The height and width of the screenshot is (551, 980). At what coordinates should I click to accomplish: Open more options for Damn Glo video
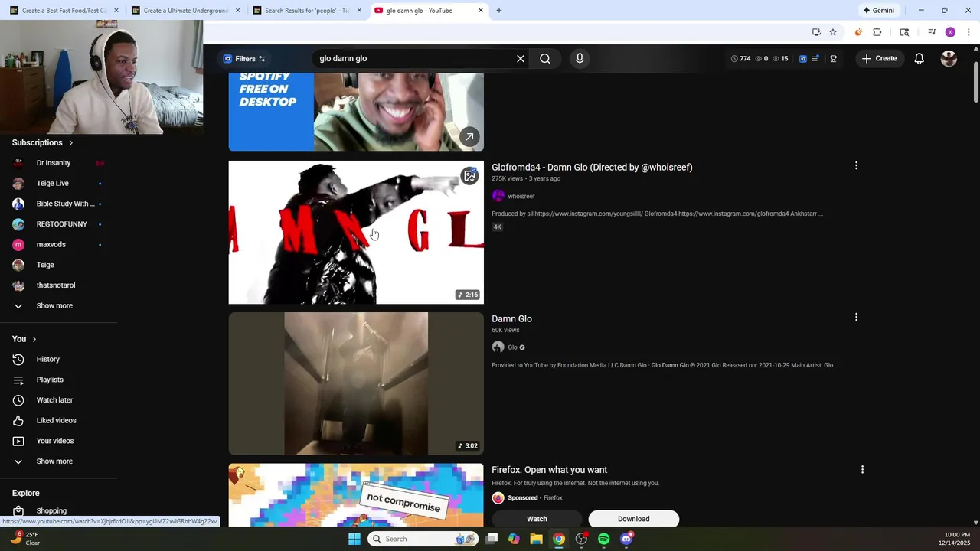click(x=856, y=317)
